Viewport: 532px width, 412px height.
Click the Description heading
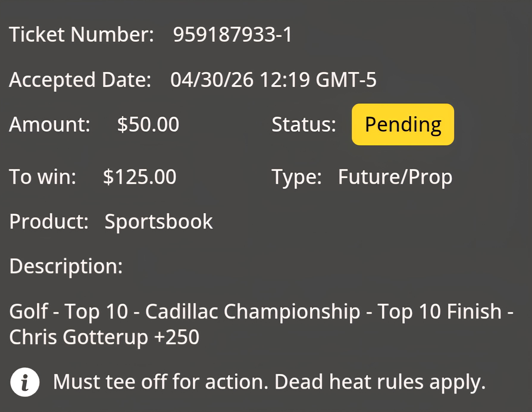click(66, 267)
